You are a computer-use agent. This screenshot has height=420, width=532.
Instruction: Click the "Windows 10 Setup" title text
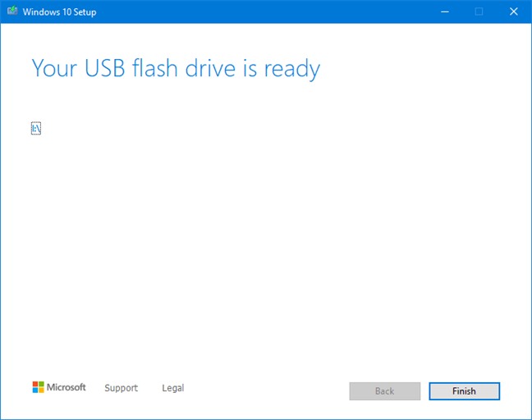tap(59, 11)
